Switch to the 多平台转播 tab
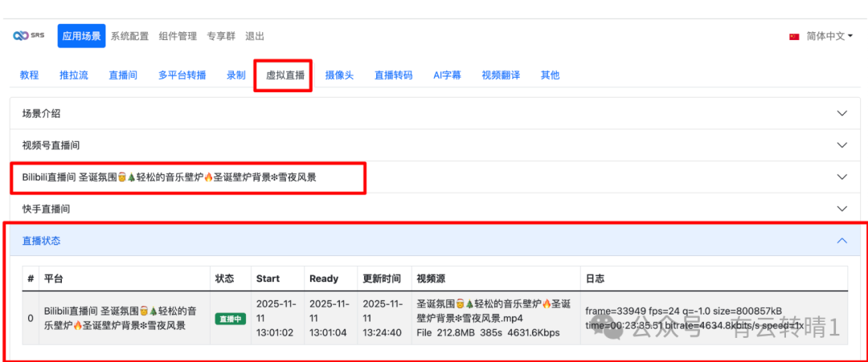The height and width of the screenshot is (362, 868). 182,75
